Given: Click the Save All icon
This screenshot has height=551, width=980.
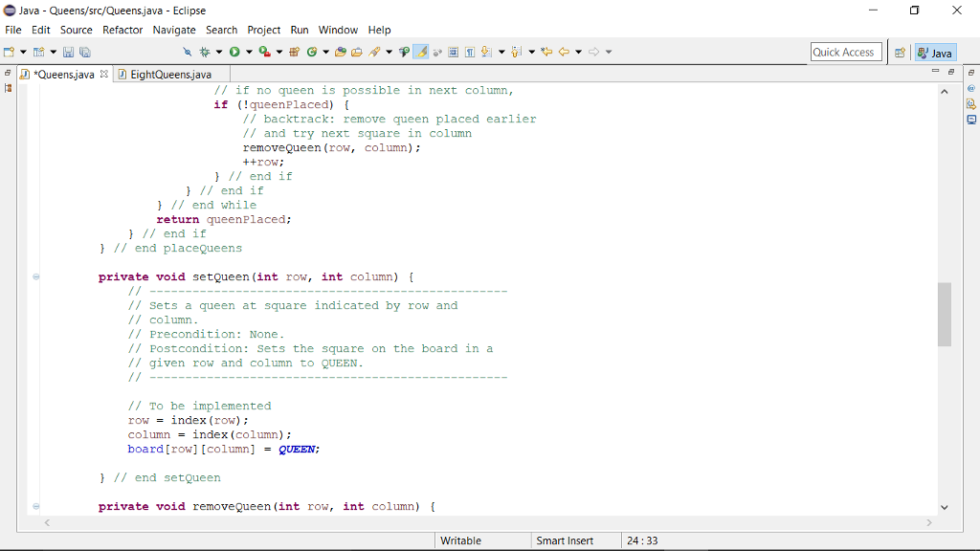Looking at the screenshot, I should tap(85, 52).
